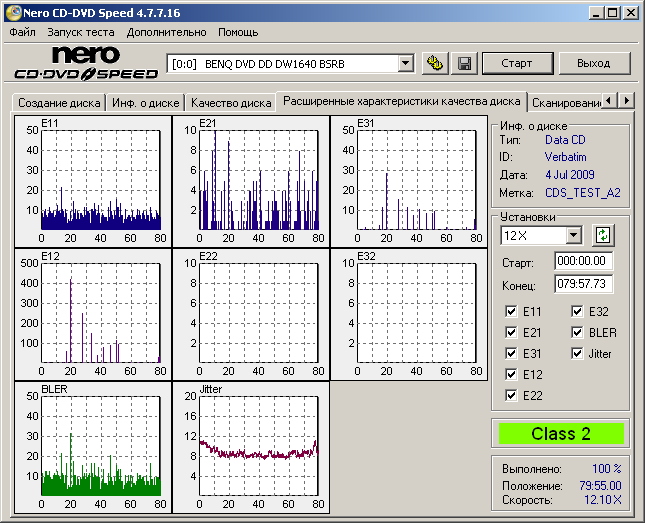
Task: Click the refresh icon beside speed dropdown
Action: (x=602, y=235)
